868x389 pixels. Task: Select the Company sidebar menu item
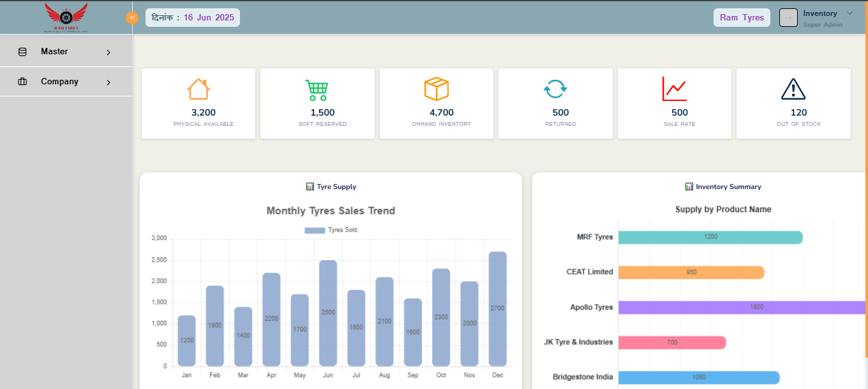(x=59, y=82)
